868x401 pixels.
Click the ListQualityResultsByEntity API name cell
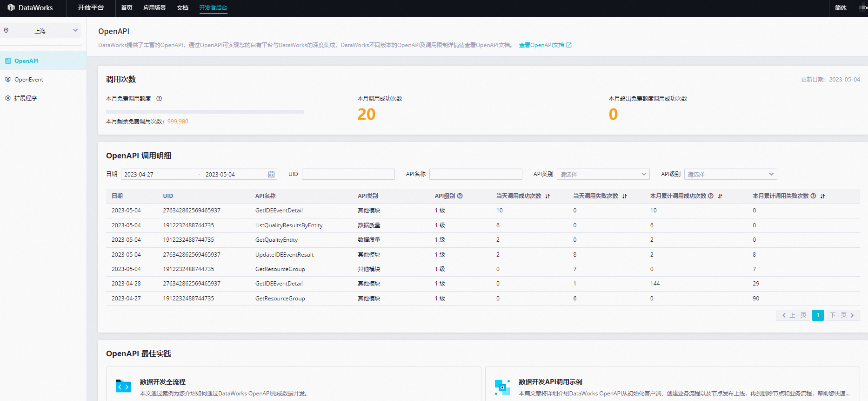pyautogui.click(x=289, y=225)
